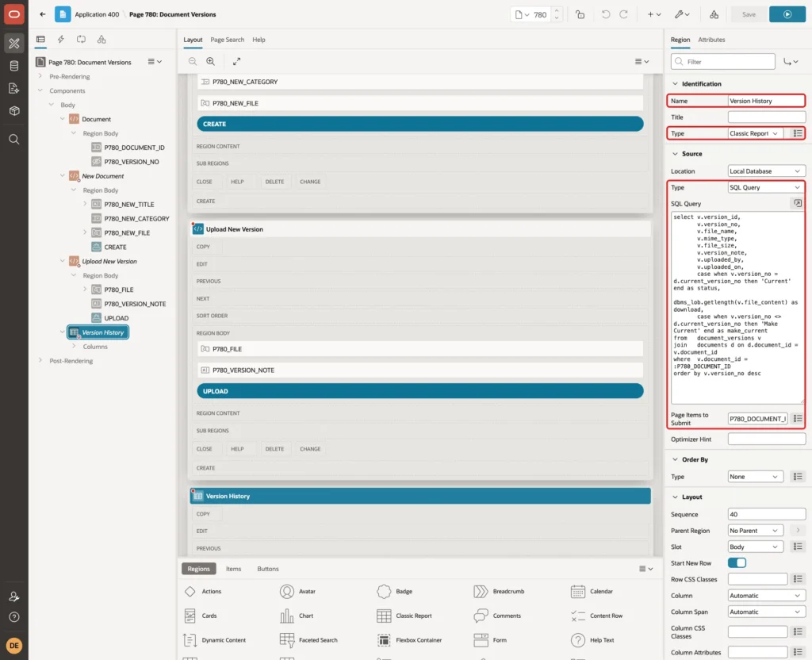The width and height of the screenshot is (812, 660).
Task: Select the UPLOAD button in the layout
Action: (420, 391)
